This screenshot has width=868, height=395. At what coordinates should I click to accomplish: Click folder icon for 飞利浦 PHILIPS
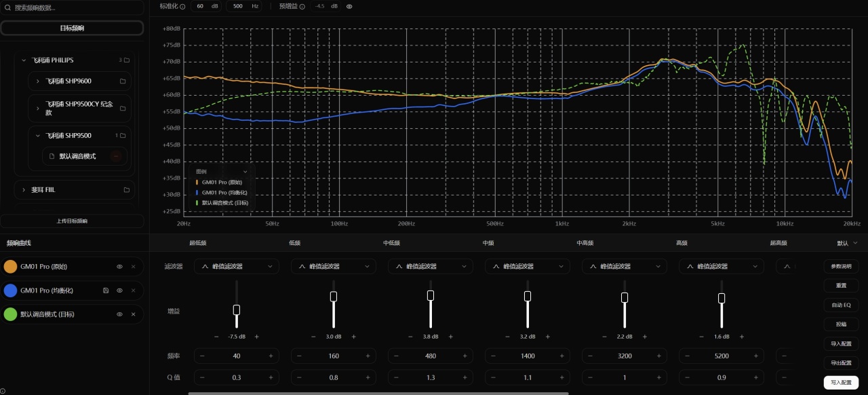point(127,60)
